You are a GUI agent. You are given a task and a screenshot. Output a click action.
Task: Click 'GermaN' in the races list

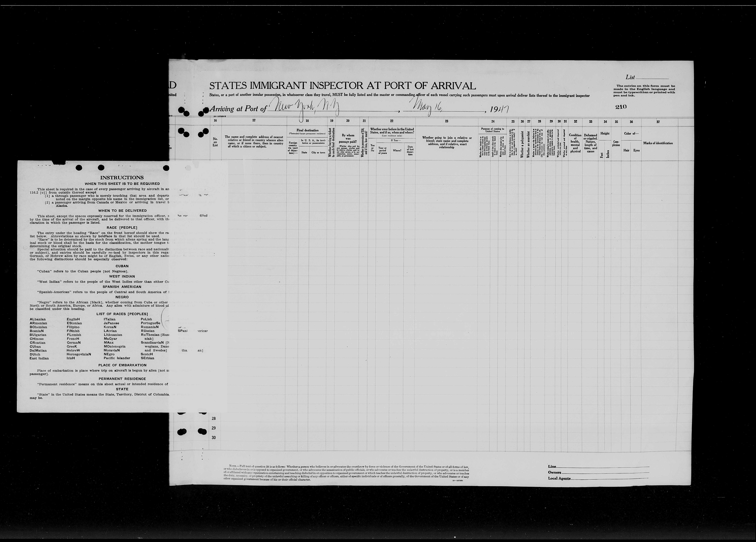[x=74, y=343]
